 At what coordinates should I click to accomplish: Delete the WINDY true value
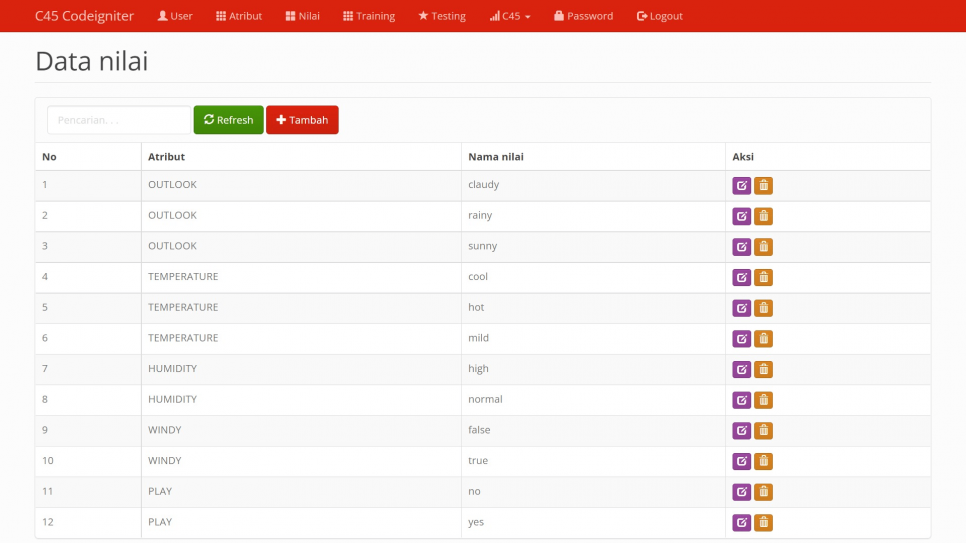pyautogui.click(x=763, y=461)
